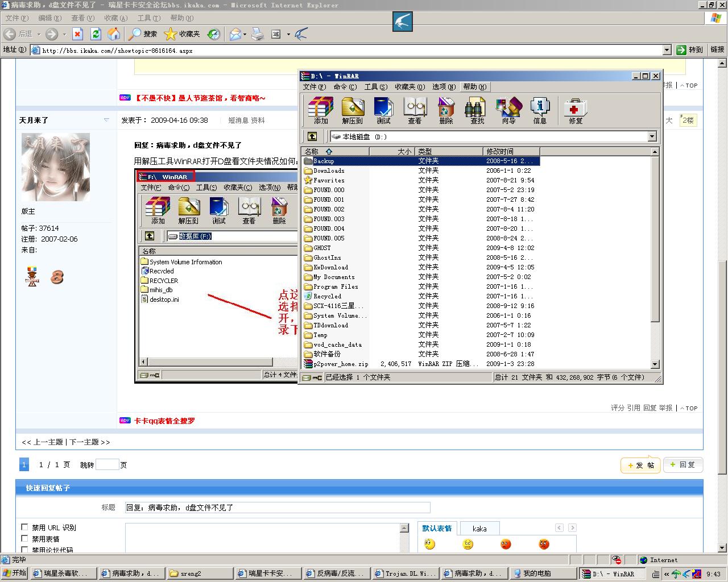Switch to the kaka emoticon tab
Viewport: 728px width, 582px height.
[479, 529]
